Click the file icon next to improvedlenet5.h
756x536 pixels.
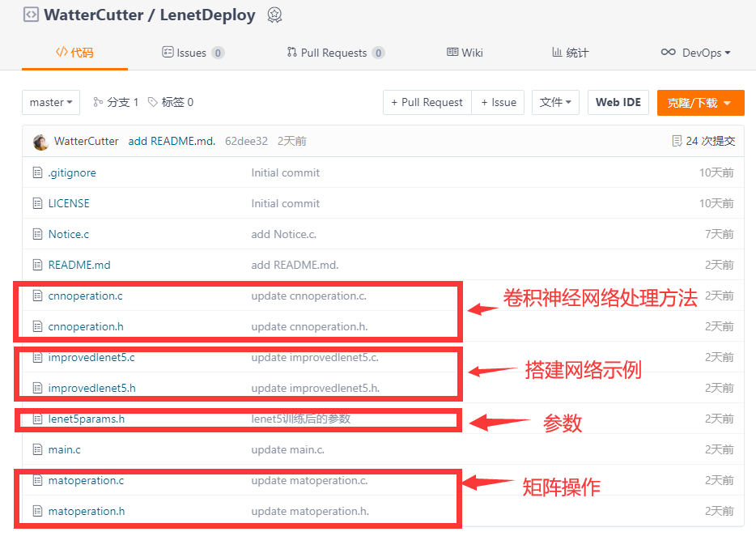pyautogui.click(x=37, y=388)
